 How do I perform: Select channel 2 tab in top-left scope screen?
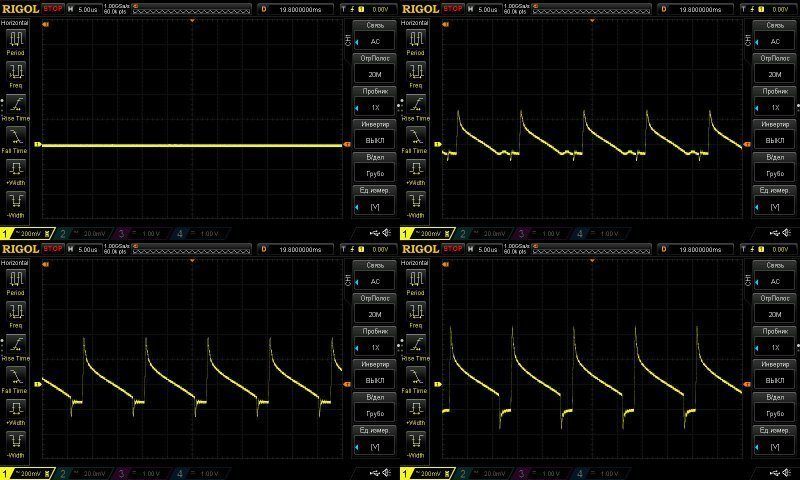point(83,234)
